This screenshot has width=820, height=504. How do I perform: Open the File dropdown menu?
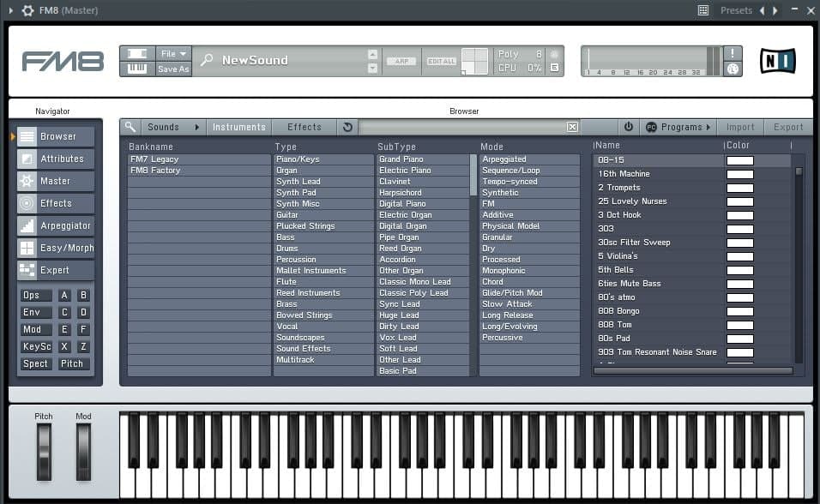pos(173,53)
